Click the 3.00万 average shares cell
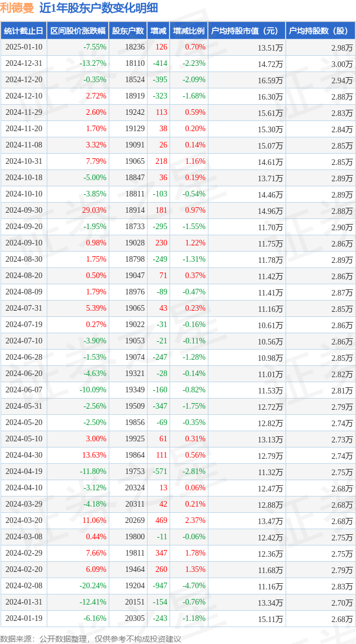This screenshot has width=356, height=644. (342, 64)
